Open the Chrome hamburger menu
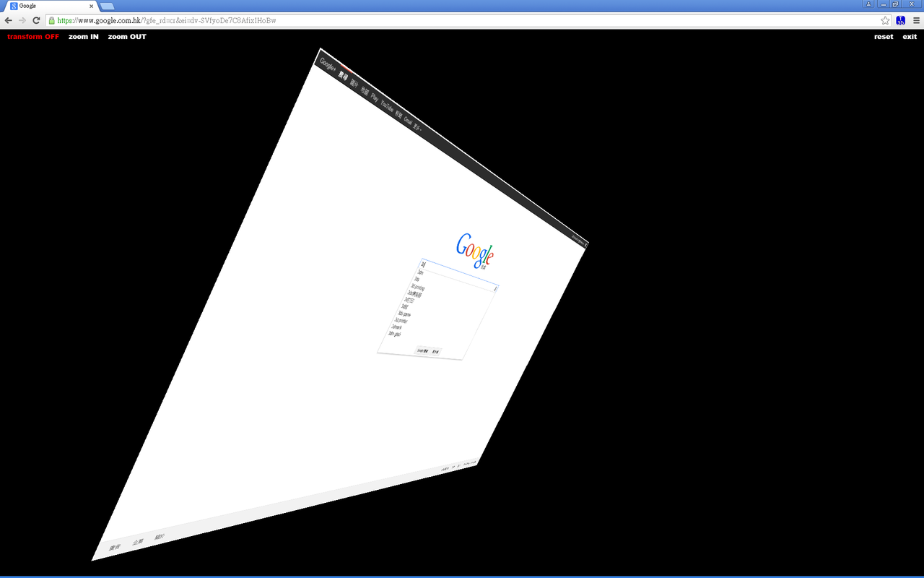The width and height of the screenshot is (924, 578). (x=917, y=20)
